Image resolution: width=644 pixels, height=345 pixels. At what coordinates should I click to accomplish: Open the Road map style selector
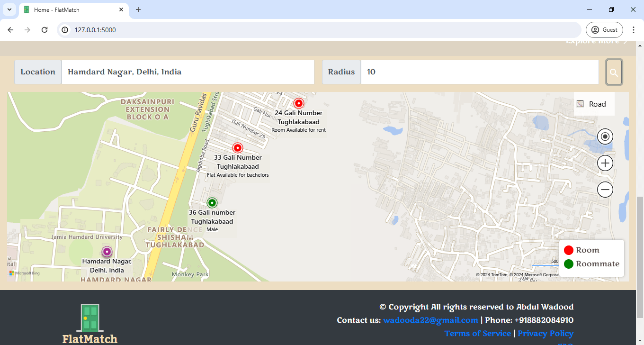coord(594,104)
